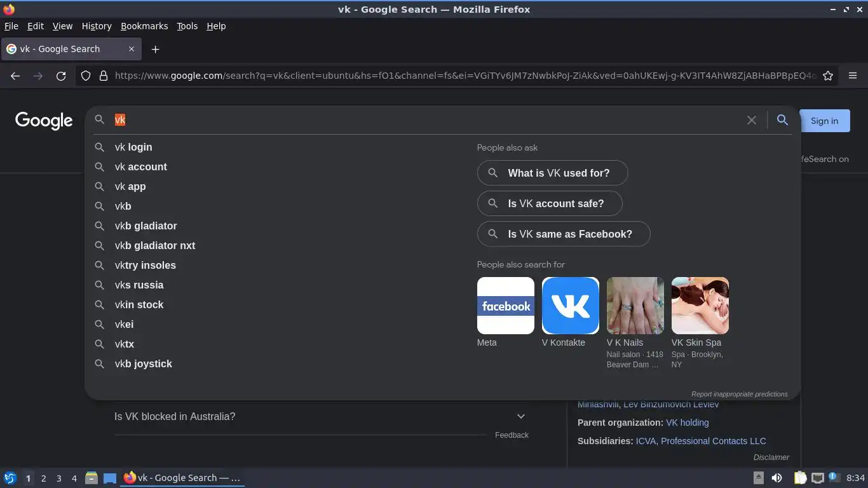The height and width of the screenshot is (488, 868).
Task: Open the History menu
Action: click(97, 26)
